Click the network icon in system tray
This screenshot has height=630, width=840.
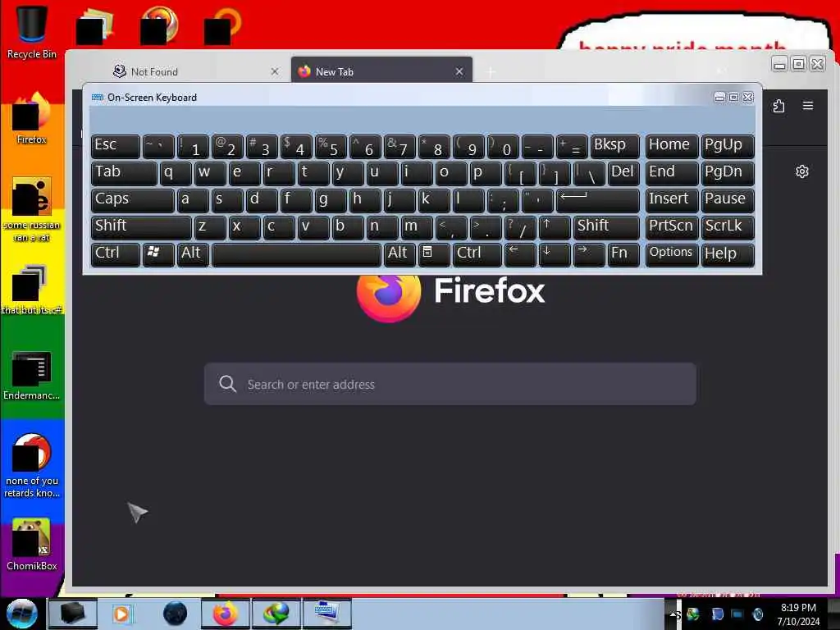pyautogui.click(x=737, y=614)
